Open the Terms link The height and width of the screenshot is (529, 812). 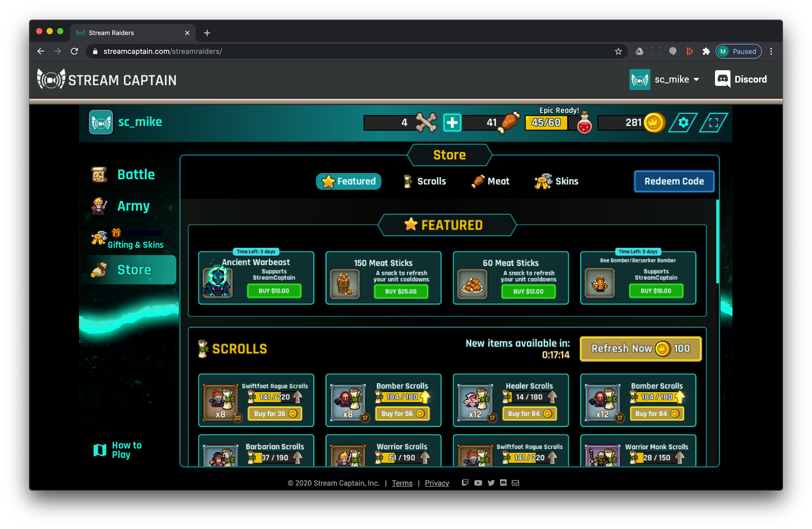pos(402,483)
